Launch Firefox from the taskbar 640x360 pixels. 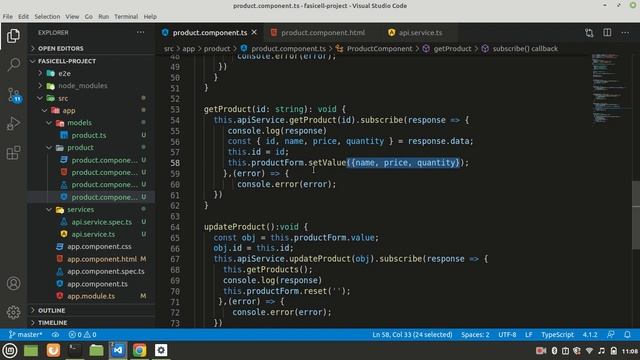tap(53, 350)
